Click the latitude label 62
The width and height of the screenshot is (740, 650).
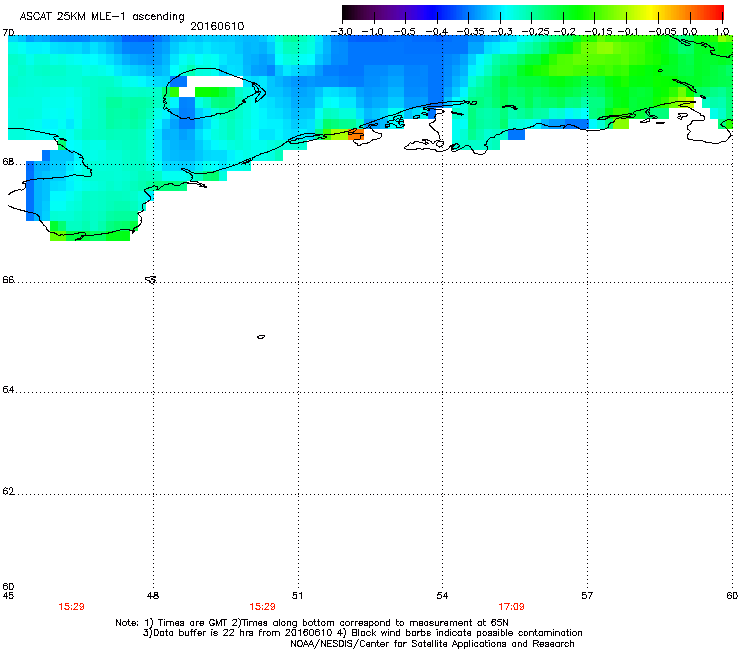tap(8, 491)
